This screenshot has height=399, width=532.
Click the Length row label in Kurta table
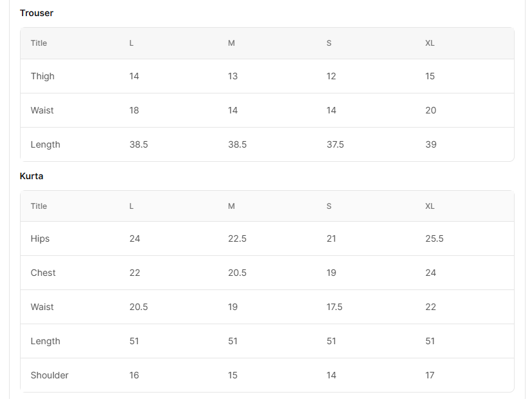tap(45, 341)
